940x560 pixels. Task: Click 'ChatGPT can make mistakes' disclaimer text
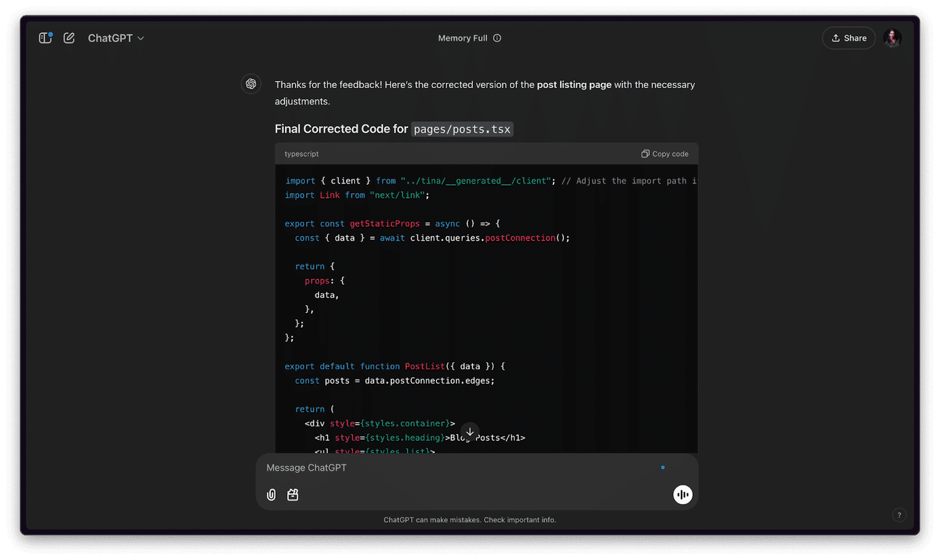point(469,520)
